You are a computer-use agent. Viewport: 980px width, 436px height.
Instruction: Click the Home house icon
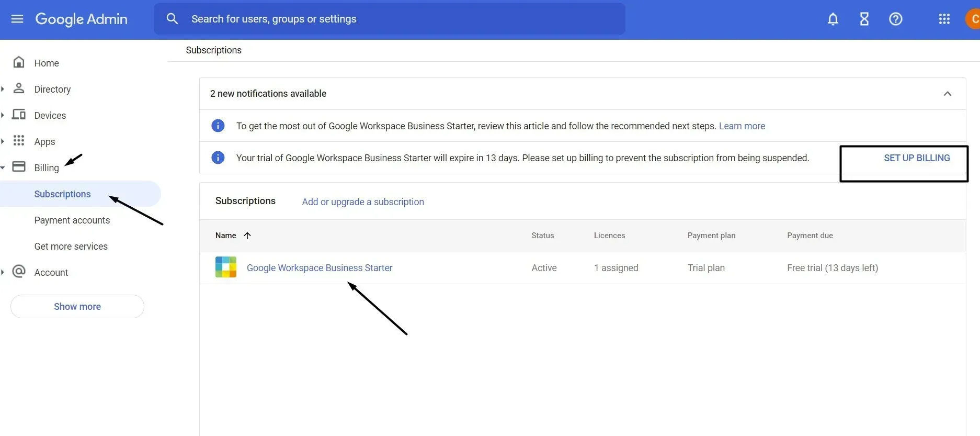pos(19,62)
